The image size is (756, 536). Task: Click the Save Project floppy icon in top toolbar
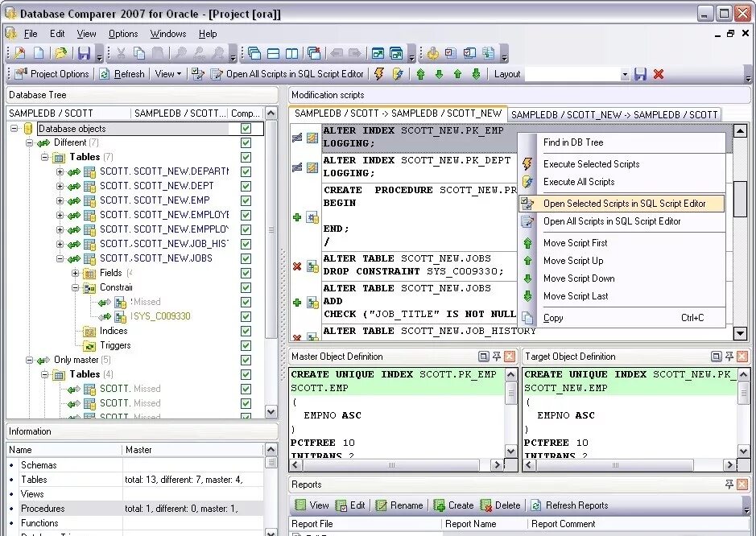(x=85, y=53)
